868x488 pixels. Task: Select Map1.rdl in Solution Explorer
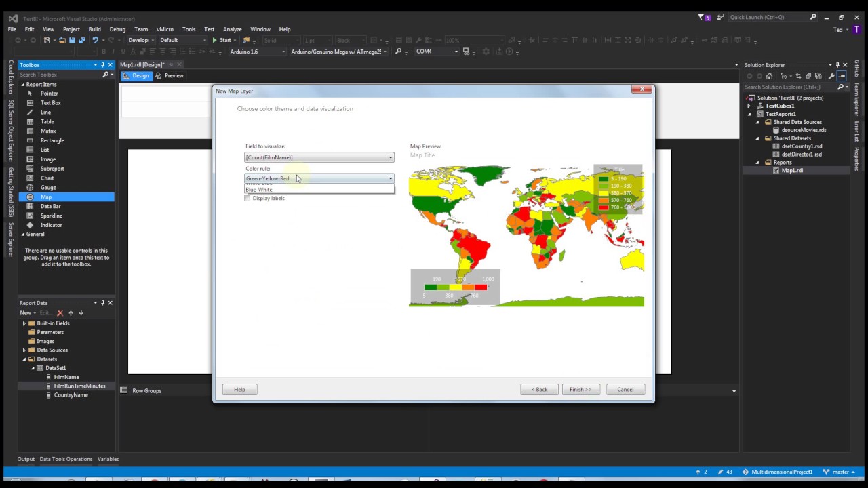(792, 171)
